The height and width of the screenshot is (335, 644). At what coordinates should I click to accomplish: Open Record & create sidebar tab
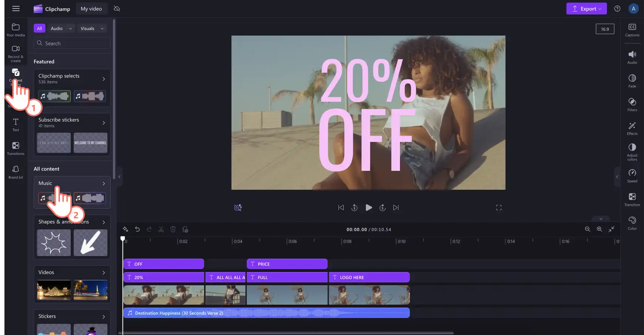coord(16,53)
